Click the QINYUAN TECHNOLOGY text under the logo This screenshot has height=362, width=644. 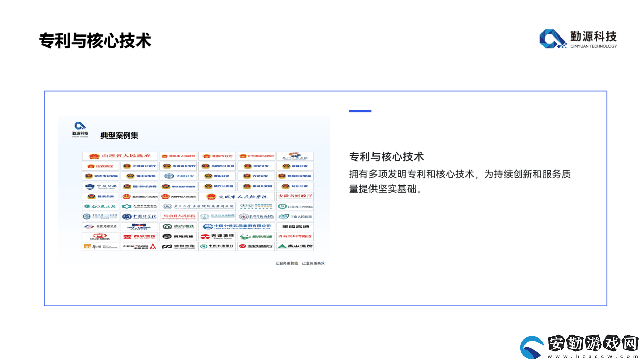click(x=594, y=46)
